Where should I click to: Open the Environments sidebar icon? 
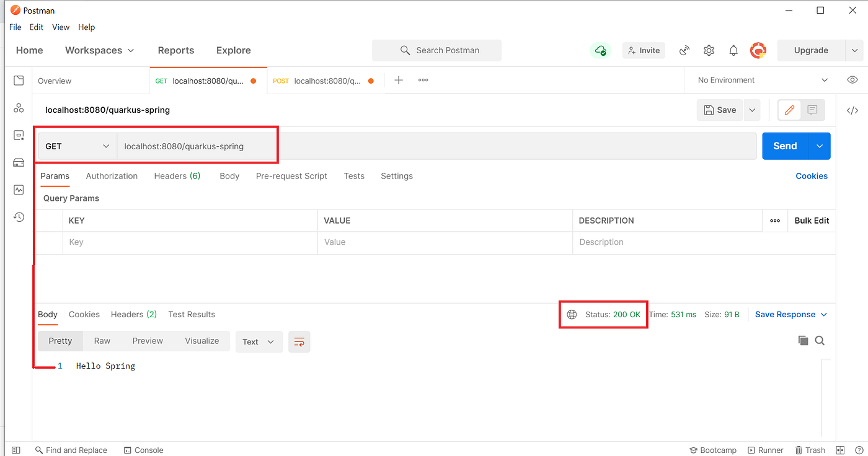(x=19, y=135)
